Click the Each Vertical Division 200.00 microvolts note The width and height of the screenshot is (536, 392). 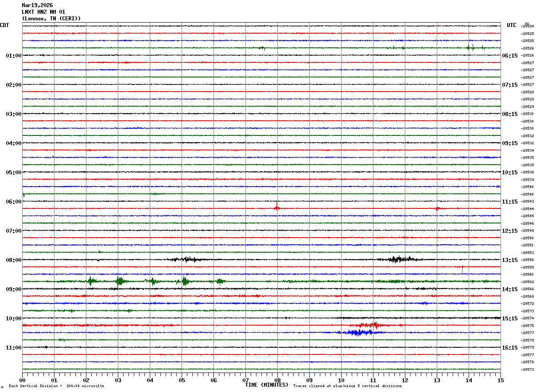coord(56,386)
